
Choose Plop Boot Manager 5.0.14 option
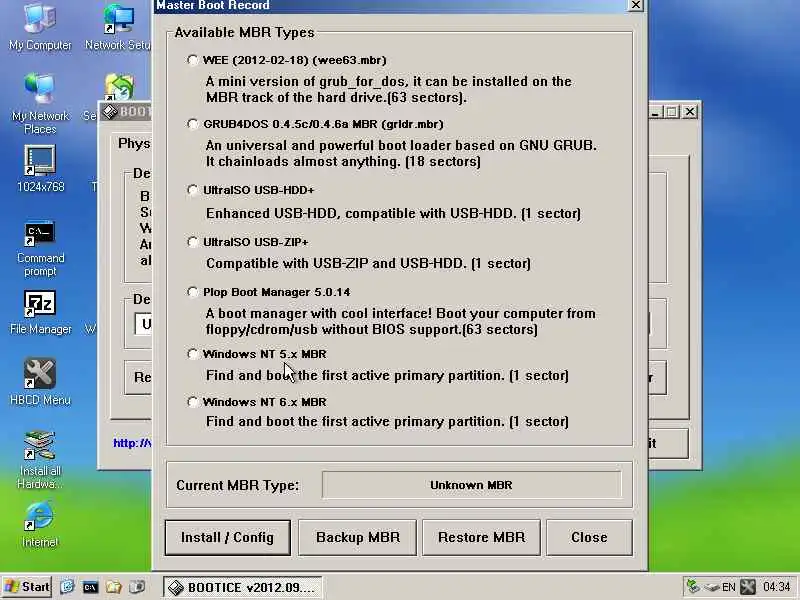192,292
